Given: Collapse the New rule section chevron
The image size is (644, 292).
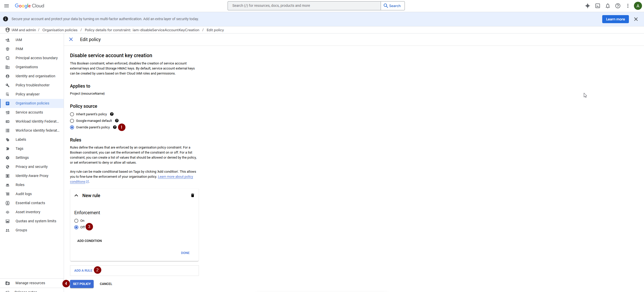Looking at the screenshot, I should tap(76, 196).
